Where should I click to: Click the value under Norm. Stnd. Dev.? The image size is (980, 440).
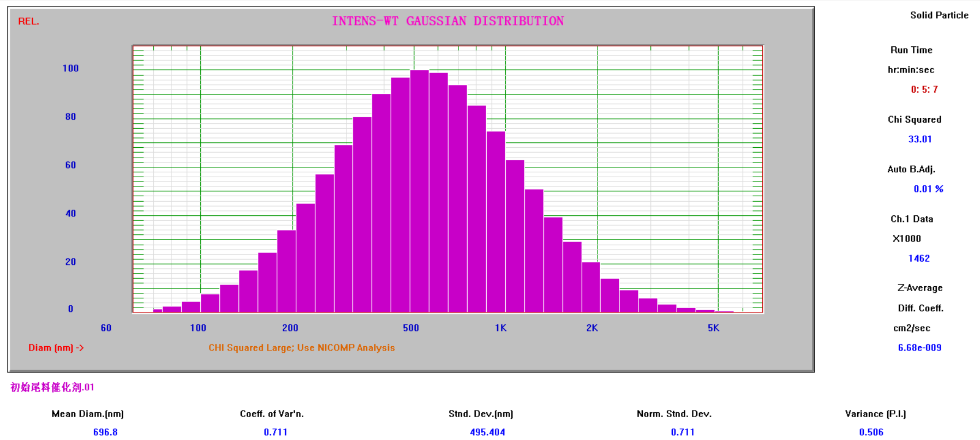click(x=683, y=432)
